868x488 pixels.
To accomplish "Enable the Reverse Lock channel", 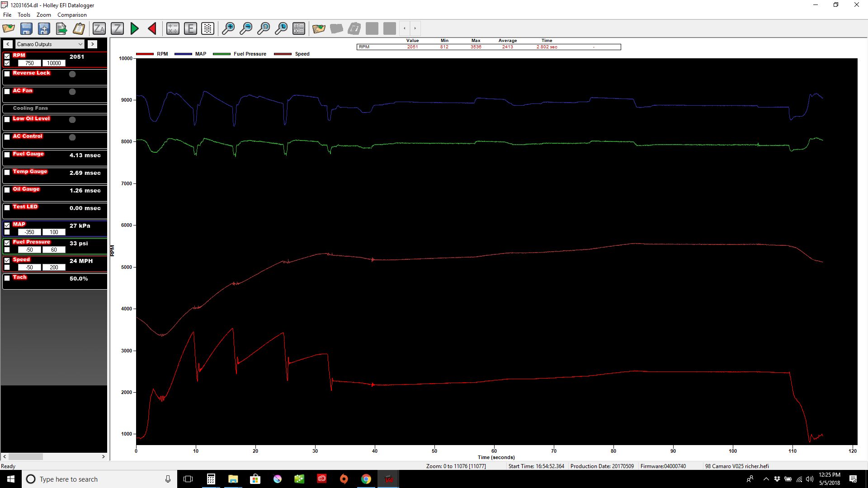I will click(x=7, y=74).
